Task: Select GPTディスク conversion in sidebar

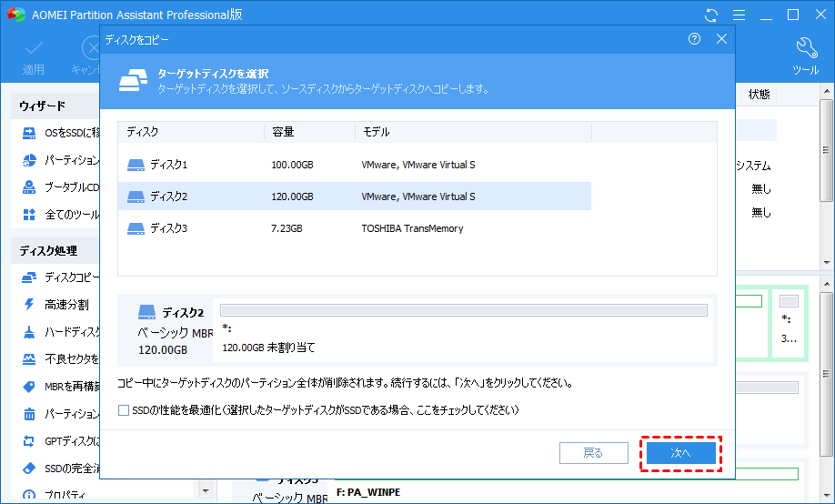Action: coord(60,441)
